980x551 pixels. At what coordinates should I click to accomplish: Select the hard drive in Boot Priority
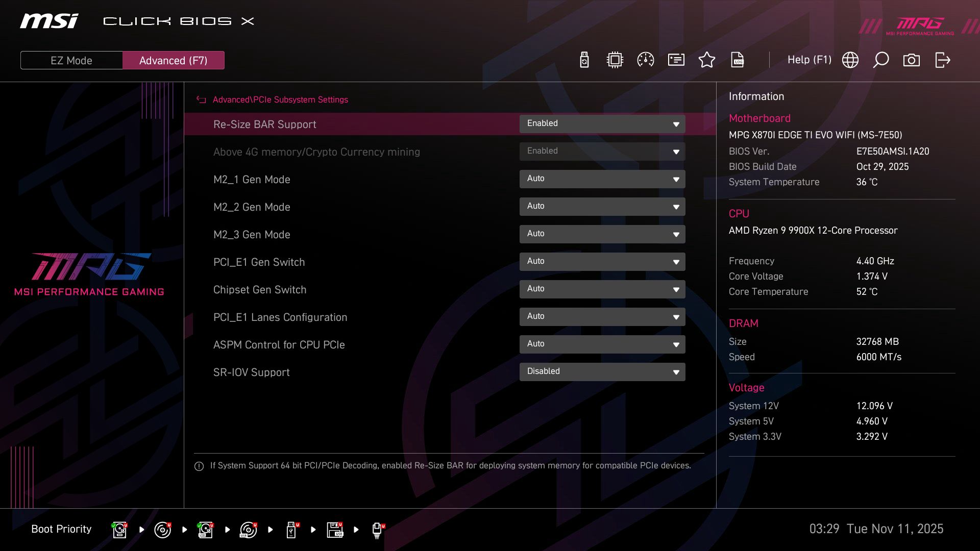pos(119,529)
